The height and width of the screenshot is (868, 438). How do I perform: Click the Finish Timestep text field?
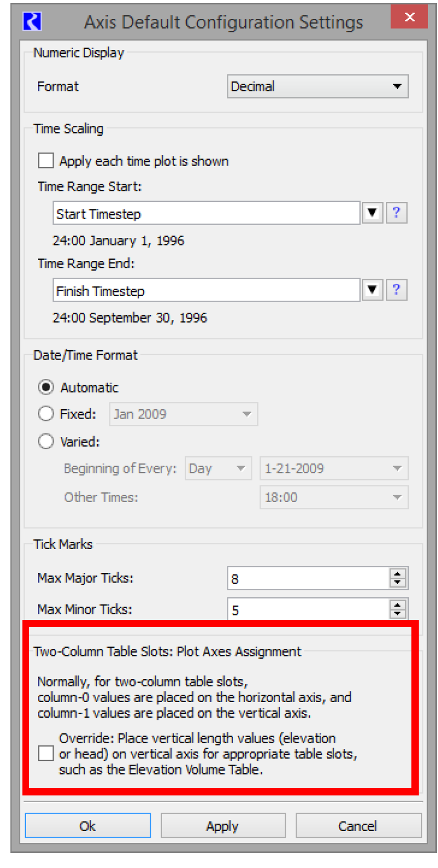206,291
